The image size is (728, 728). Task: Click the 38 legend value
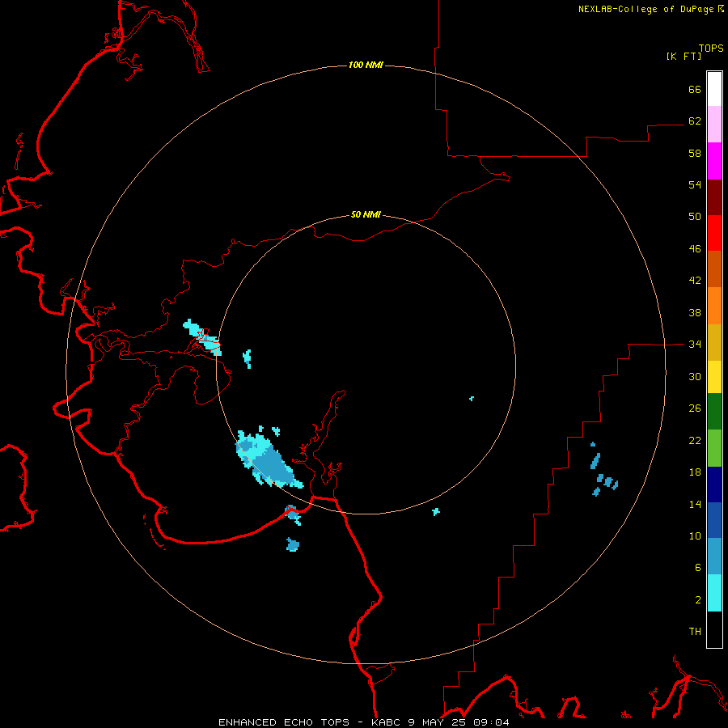click(x=695, y=313)
